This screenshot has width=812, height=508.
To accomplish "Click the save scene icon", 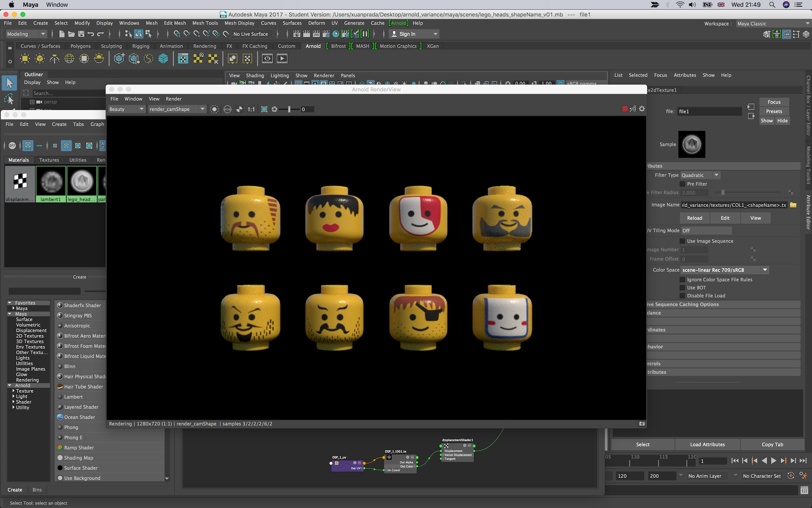I will click(x=81, y=34).
